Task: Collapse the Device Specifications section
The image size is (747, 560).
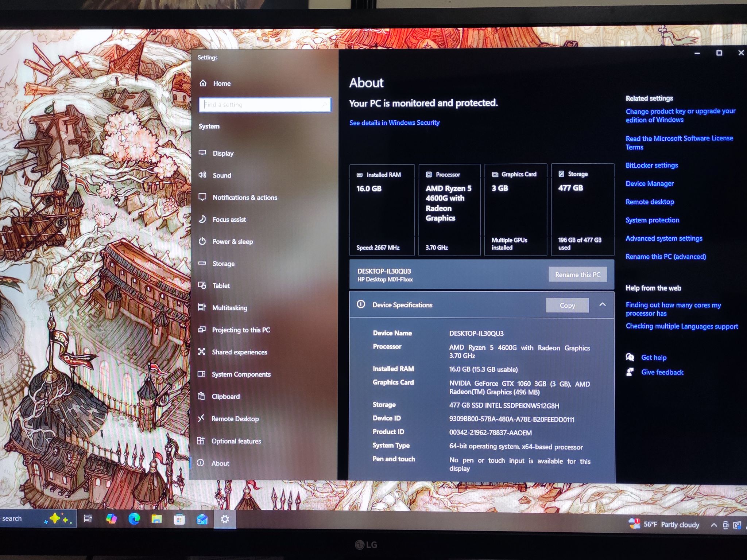Action: pos(603,304)
